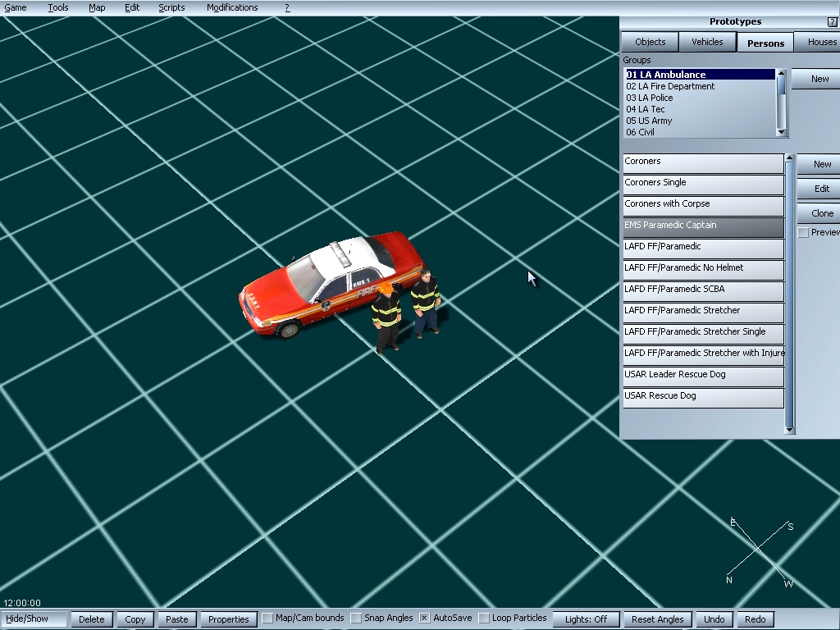Click the NESW compass indicator
This screenshot has width=840, height=630.
760,552
